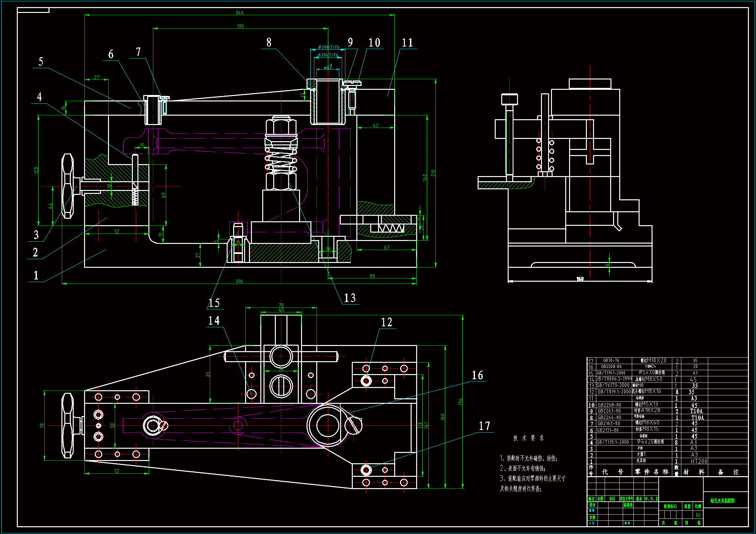Select balloon number 13 below front view
Viewport: 756px width, 534px height.
pyautogui.click(x=350, y=298)
